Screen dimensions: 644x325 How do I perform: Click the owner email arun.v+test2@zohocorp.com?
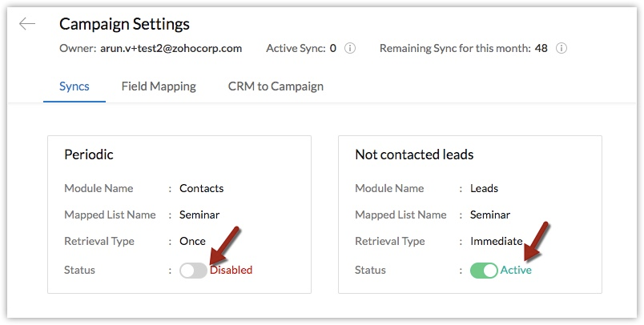coord(171,48)
